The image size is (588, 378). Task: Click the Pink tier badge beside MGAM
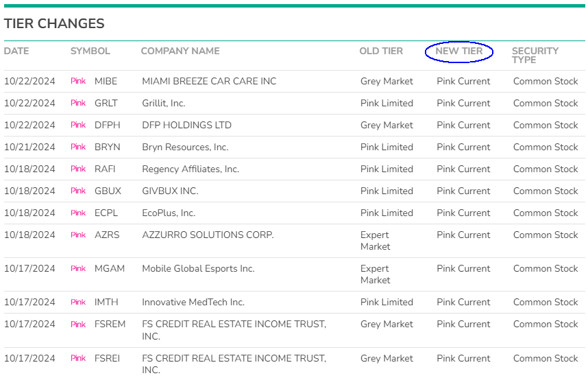pyautogui.click(x=78, y=268)
